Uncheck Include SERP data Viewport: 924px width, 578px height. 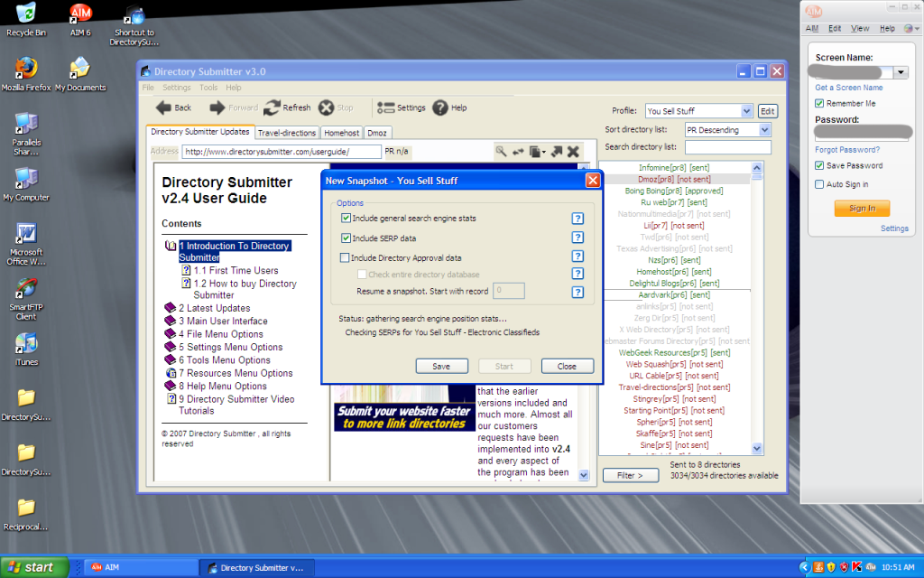tap(346, 238)
